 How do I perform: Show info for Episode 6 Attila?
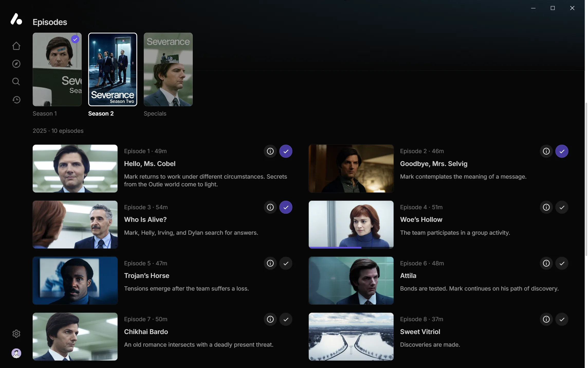[x=546, y=263]
